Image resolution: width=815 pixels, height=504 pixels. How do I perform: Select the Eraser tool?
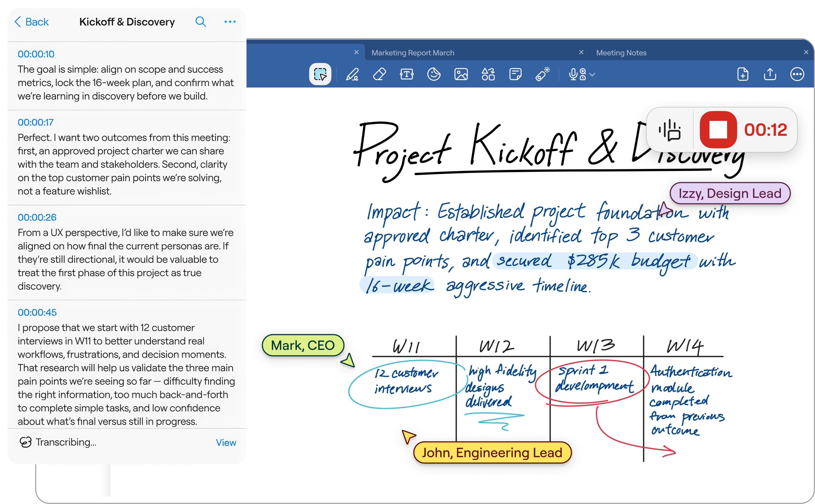coord(379,74)
